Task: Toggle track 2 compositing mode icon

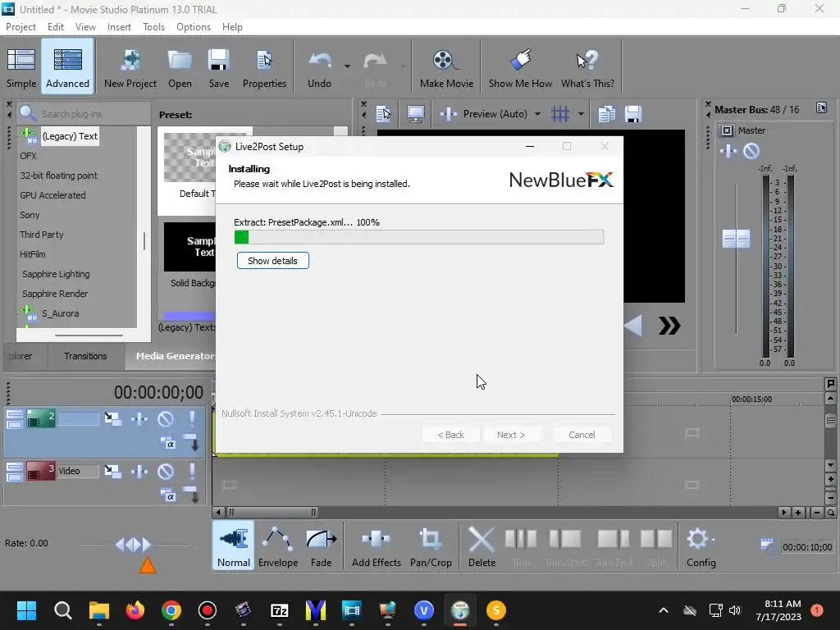Action: (167, 443)
